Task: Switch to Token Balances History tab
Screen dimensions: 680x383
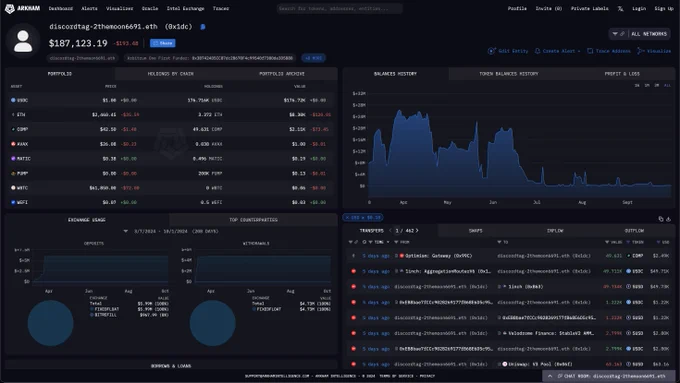Action: pyautogui.click(x=509, y=74)
